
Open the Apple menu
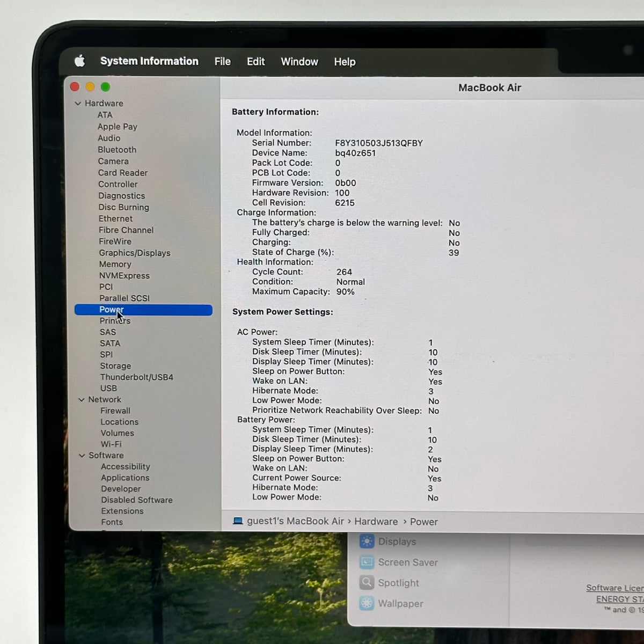click(x=79, y=61)
